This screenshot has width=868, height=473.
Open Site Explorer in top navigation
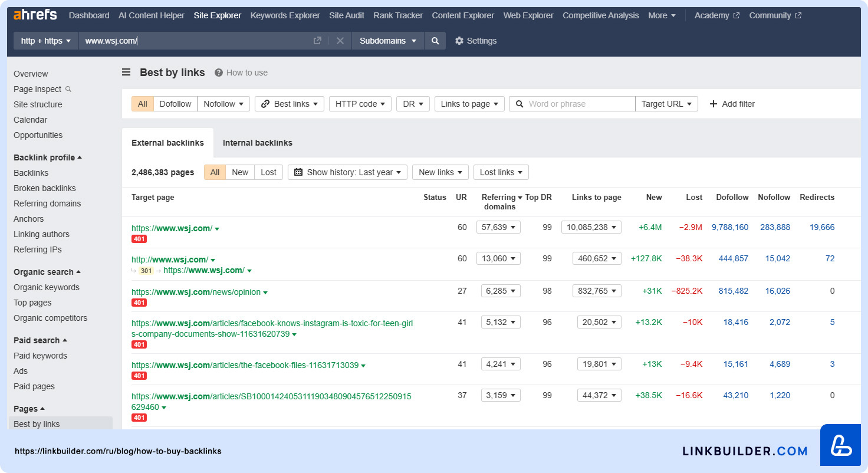(218, 15)
